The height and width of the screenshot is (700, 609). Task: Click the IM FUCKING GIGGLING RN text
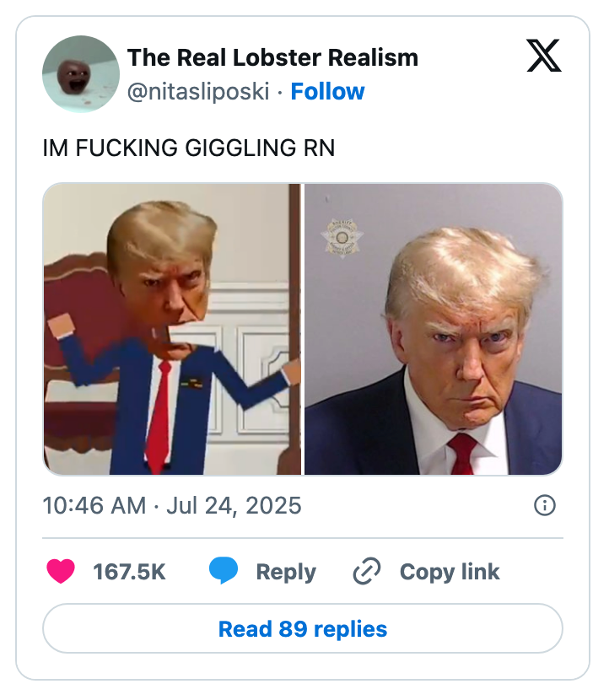[189, 148]
